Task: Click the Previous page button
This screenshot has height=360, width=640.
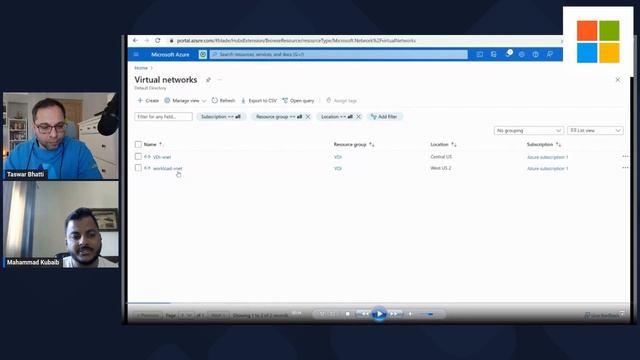Action: (x=147, y=315)
